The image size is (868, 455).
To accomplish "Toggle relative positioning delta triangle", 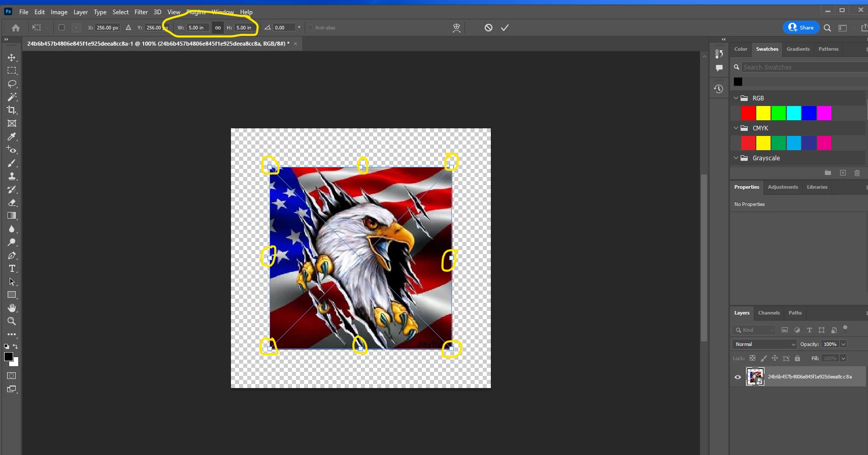I will 128,28.
